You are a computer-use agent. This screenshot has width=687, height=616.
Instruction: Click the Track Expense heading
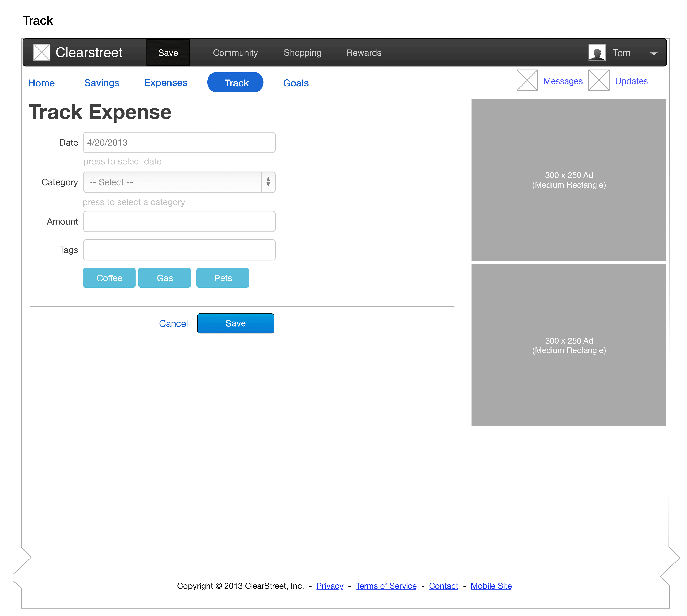(x=100, y=112)
